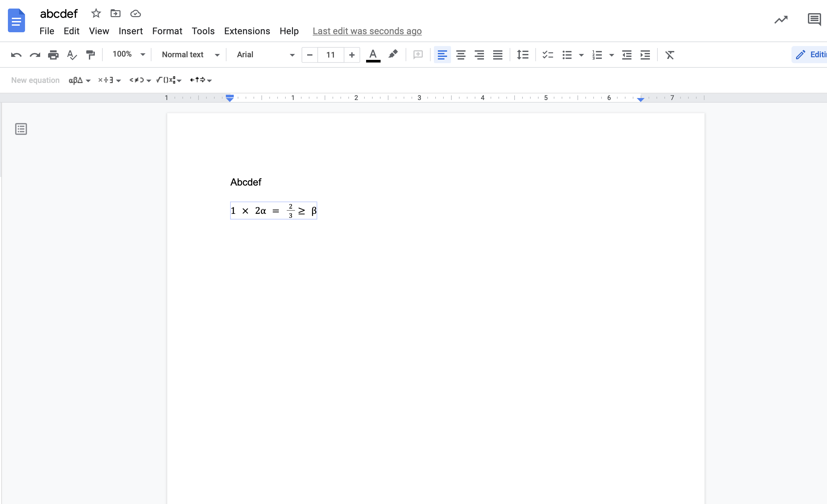Clear text formatting
Image resolution: width=827 pixels, height=504 pixels.
pyautogui.click(x=670, y=55)
